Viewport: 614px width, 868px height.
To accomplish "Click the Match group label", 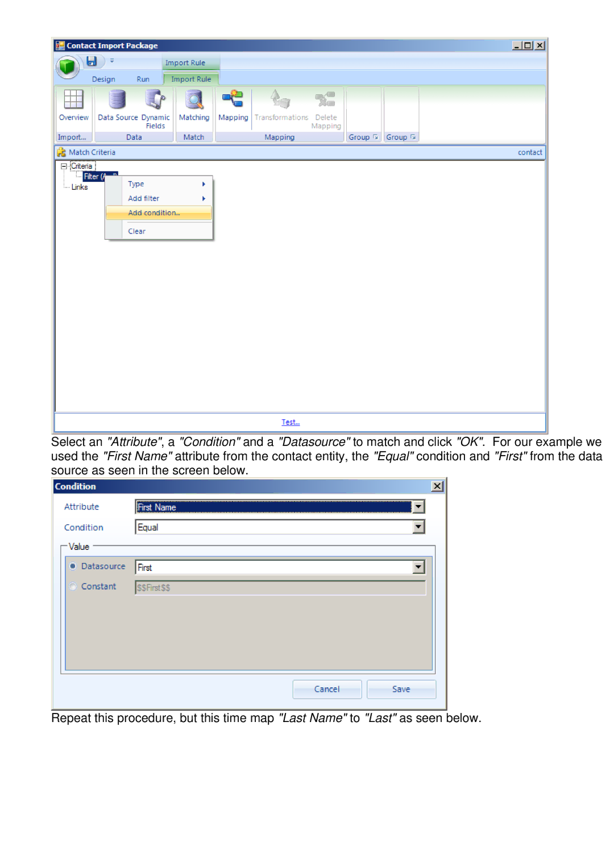I will (x=194, y=137).
